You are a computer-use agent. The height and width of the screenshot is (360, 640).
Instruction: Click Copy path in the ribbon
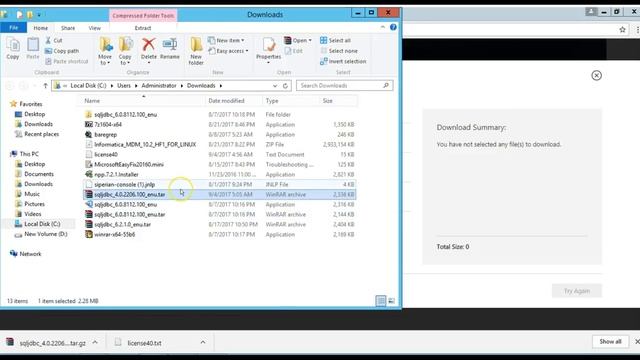[x=62, y=51]
